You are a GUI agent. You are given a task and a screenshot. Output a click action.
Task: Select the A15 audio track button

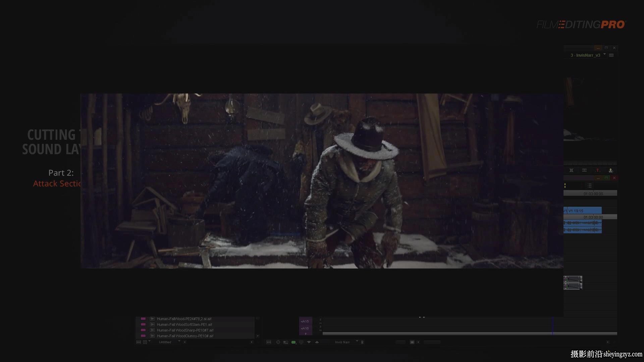306,321
